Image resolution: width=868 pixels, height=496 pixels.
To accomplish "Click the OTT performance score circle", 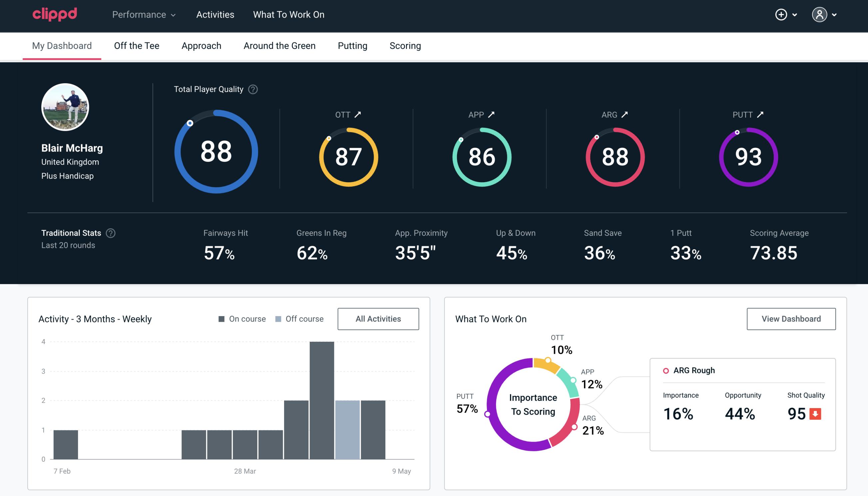I will (347, 156).
